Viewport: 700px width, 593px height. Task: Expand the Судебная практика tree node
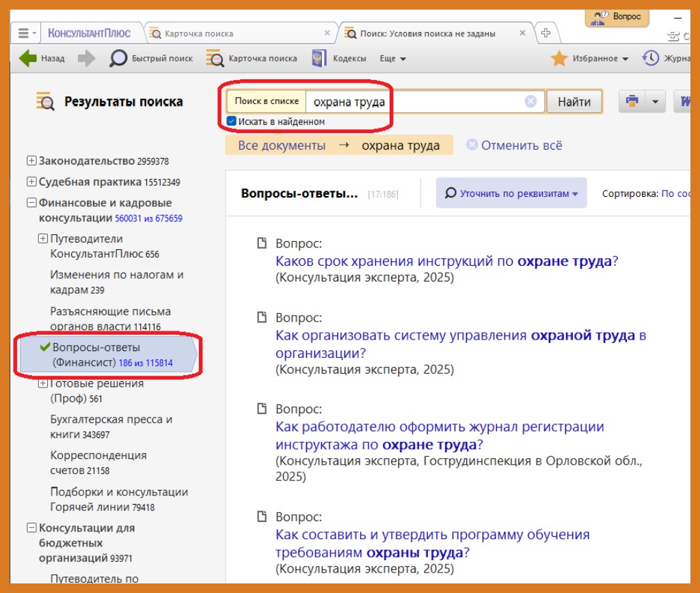pos(31,182)
